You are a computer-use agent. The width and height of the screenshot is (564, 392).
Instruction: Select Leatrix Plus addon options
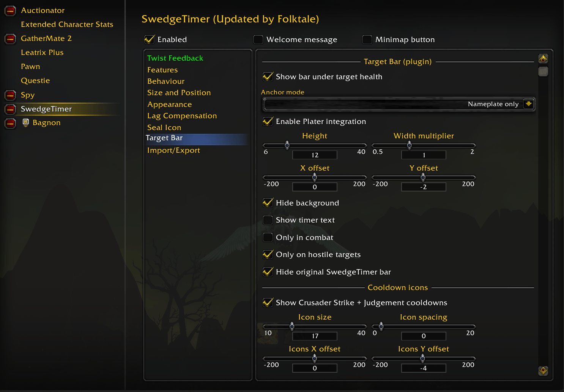42,53
